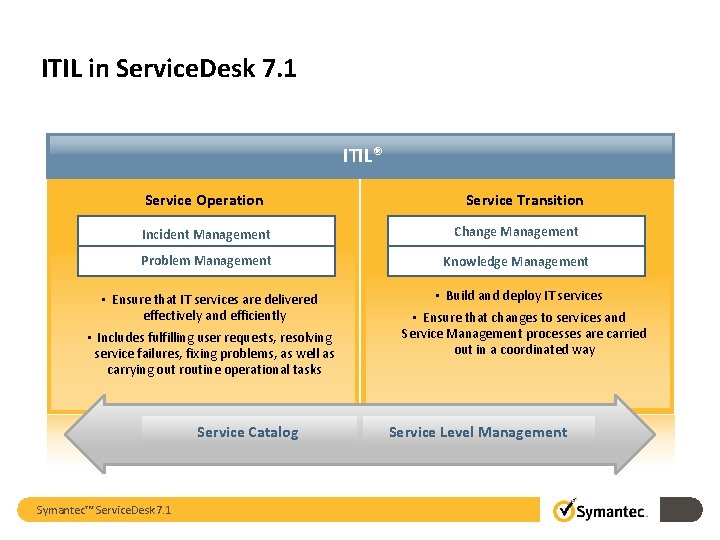Select the Change Management box
The width and height of the screenshot is (720, 540).
point(516,231)
